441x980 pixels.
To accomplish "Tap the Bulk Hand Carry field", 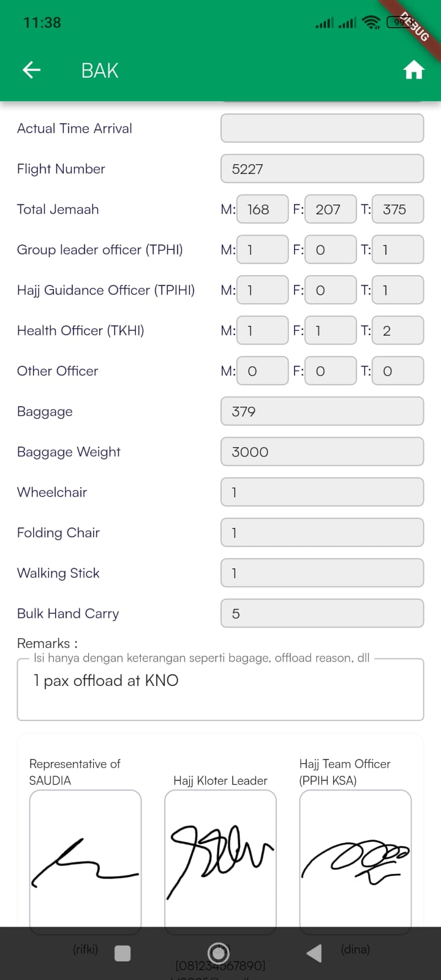I will click(322, 614).
